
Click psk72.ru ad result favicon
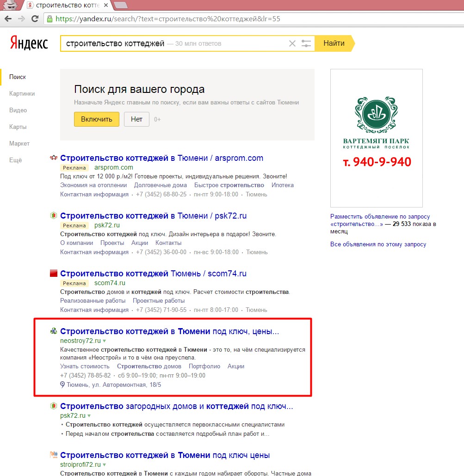(x=54, y=215)
